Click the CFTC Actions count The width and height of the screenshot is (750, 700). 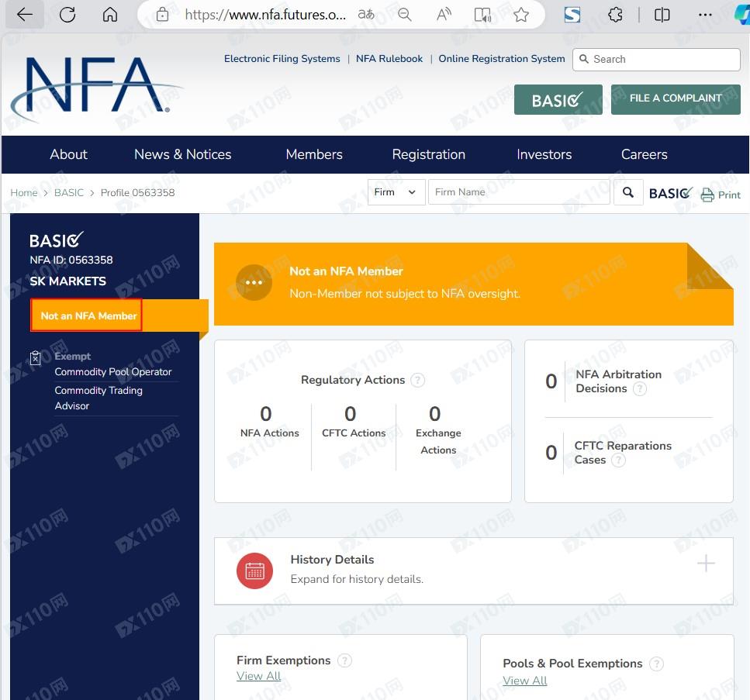[350, 414]
